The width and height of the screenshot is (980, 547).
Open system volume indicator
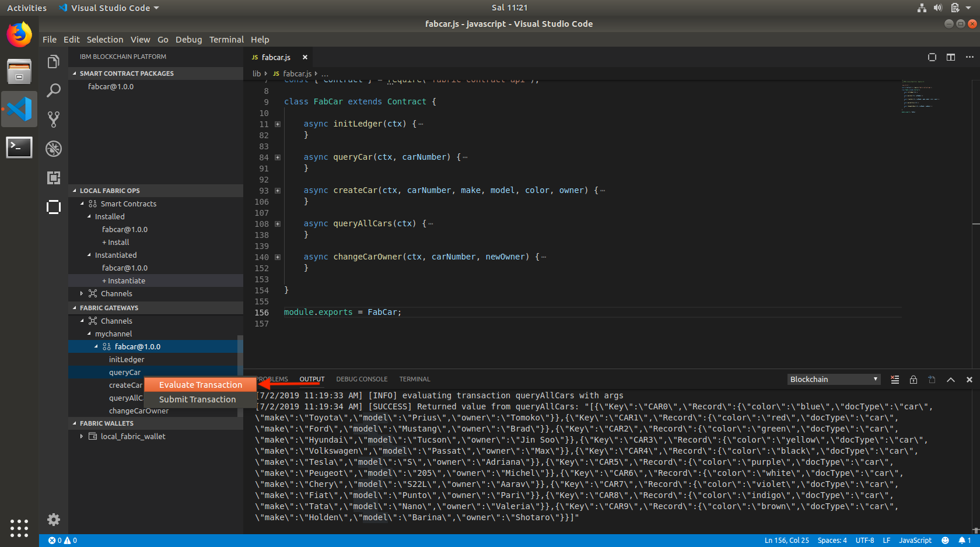click(x=937, y=8)
